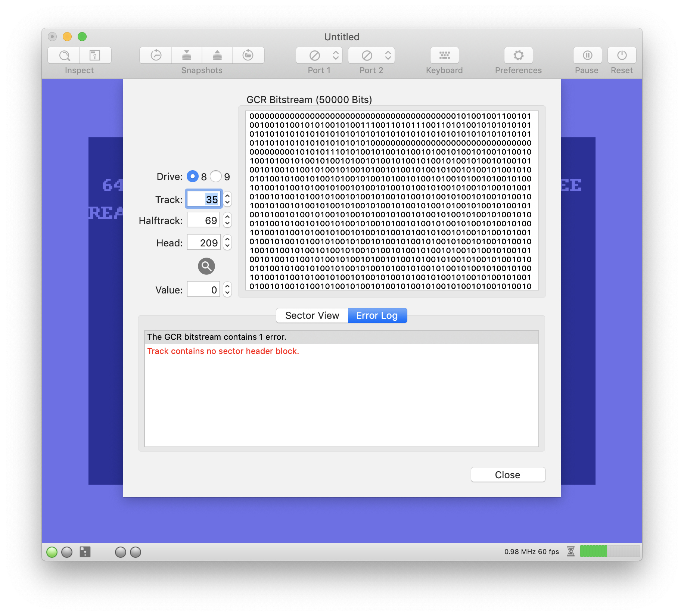Pause the emulator
This screenshot has width=684, height=616.
pyautogui.click(x=587, y=55)
